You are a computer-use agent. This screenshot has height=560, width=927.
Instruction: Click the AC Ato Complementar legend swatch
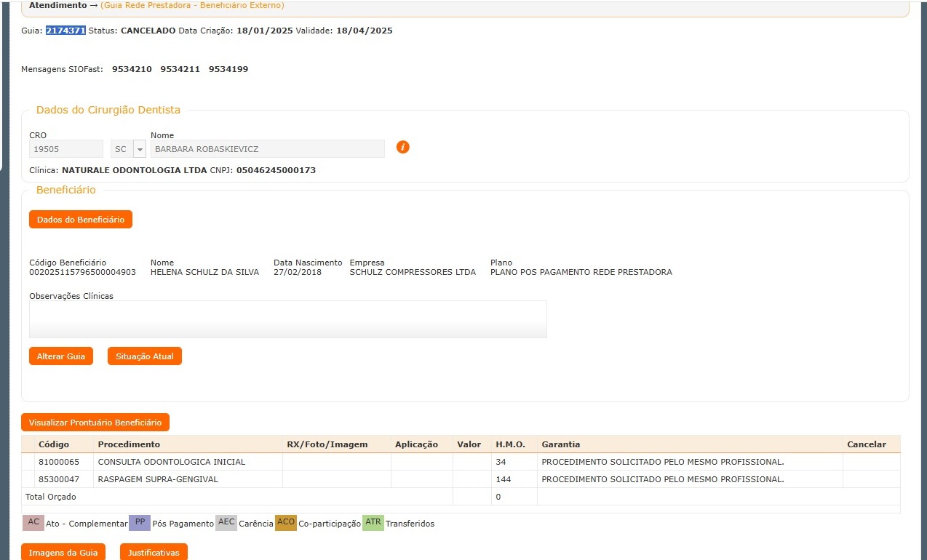point(33,523)
